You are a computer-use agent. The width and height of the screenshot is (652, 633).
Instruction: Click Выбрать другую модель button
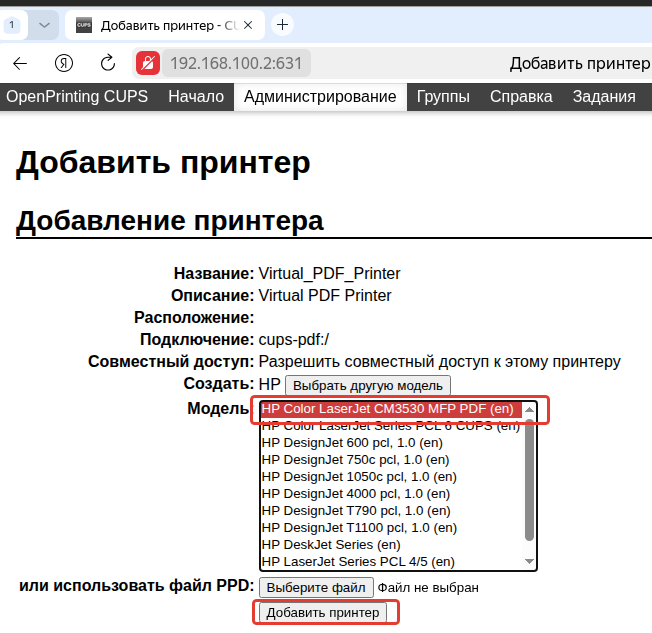tap(368, 386)
